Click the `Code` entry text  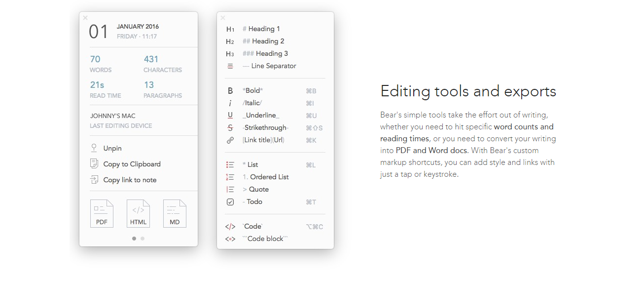click(x=252, y=227)
